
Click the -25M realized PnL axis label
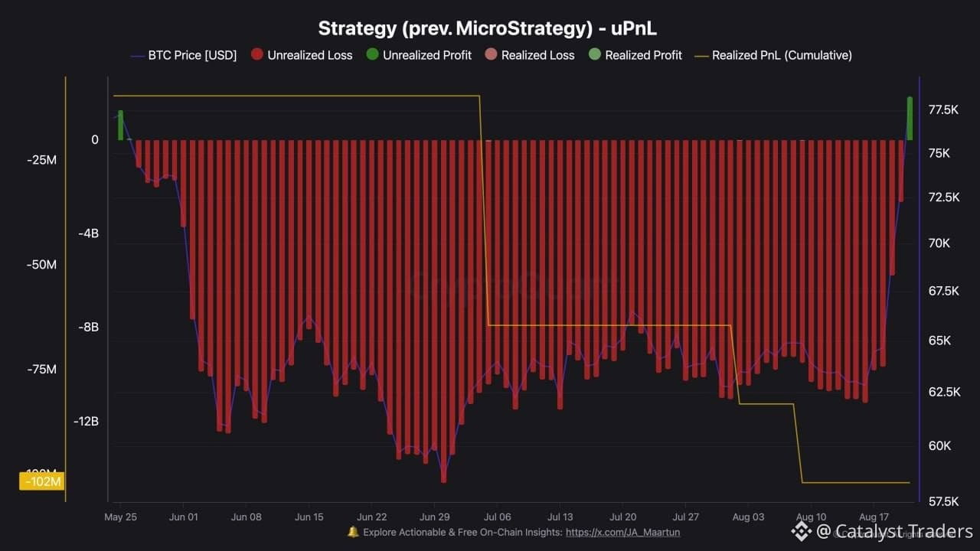tap(41, 160)
